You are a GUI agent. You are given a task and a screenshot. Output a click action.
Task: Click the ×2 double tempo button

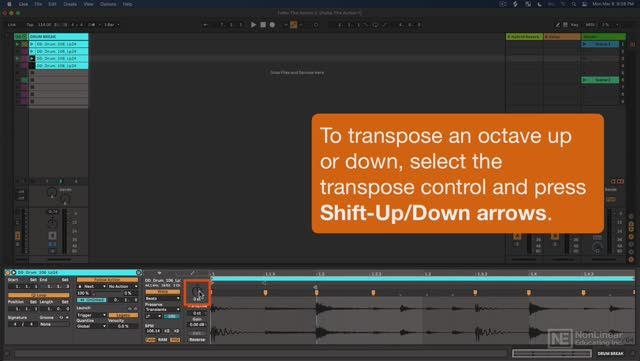coord(176,331)
